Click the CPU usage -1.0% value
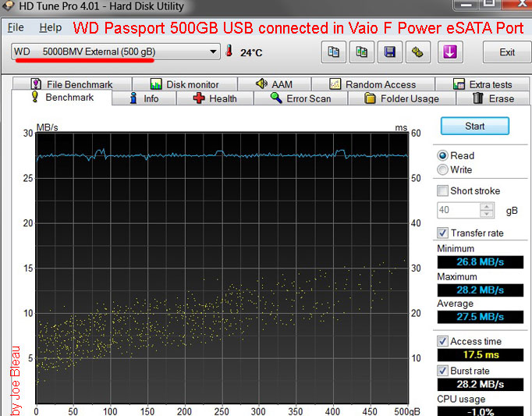 (480, 411)
